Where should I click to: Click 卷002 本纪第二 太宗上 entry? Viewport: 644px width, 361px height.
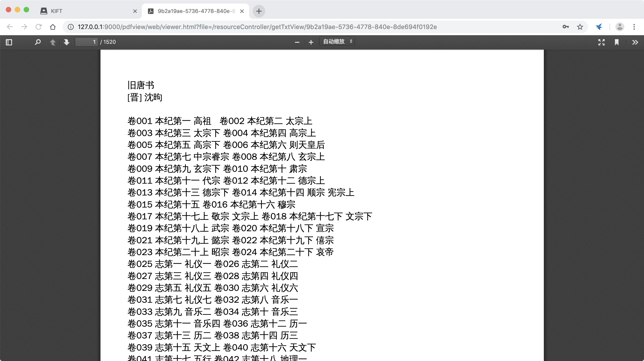[x=266, y=121]
